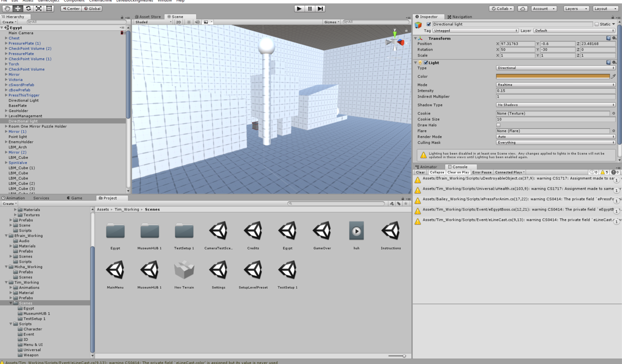Open the Light component gear menu
Screen dimensions: 622x364
(x=614, y=62)
